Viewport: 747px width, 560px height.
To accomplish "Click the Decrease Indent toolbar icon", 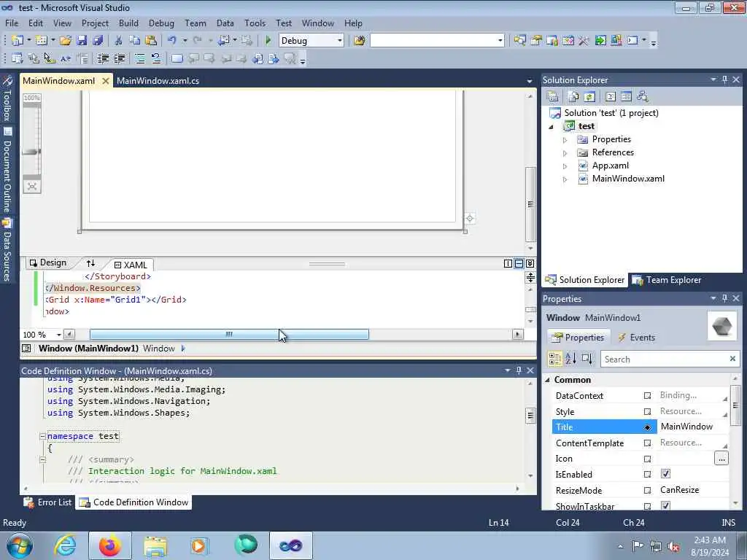I will (103, 58).
